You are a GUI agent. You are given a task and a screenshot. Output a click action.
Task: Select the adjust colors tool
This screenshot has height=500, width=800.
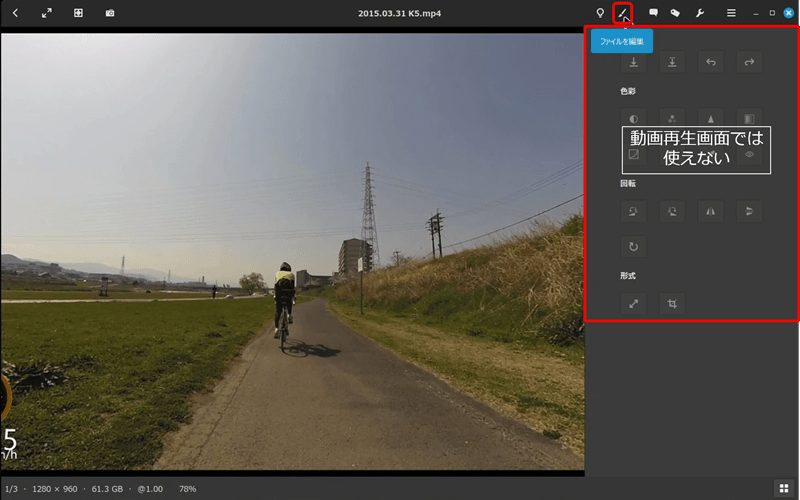coord(672,118)
